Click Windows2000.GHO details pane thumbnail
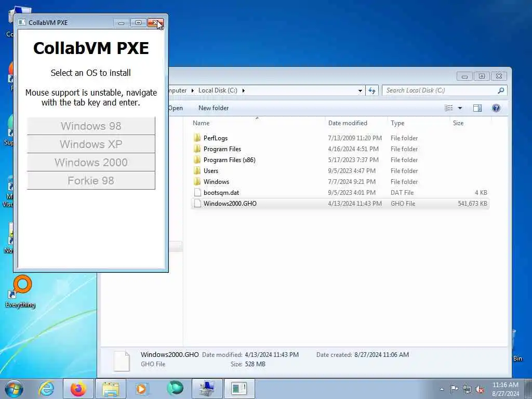Image resolution: width=532 pixels, height=399 pixels. tap(122, 361)
